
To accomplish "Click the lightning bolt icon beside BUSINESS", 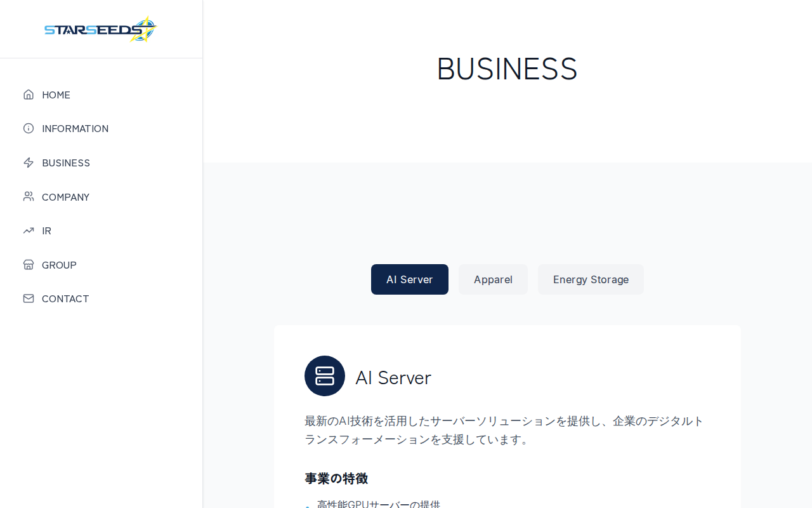I will coord(29,163).
